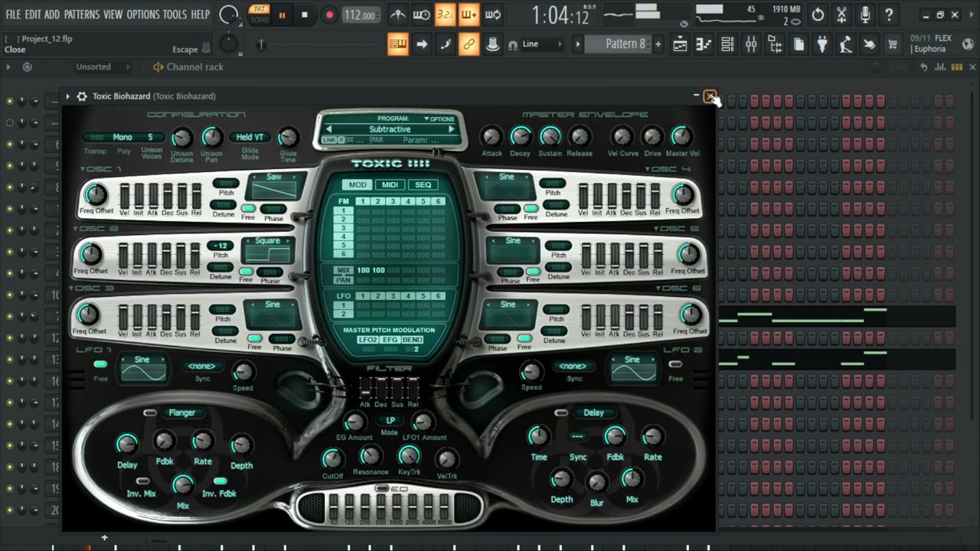Click the EFG pitch modulation button
Image resolution: width=980 pixels, height=551 pixels.
pos(390,340)
